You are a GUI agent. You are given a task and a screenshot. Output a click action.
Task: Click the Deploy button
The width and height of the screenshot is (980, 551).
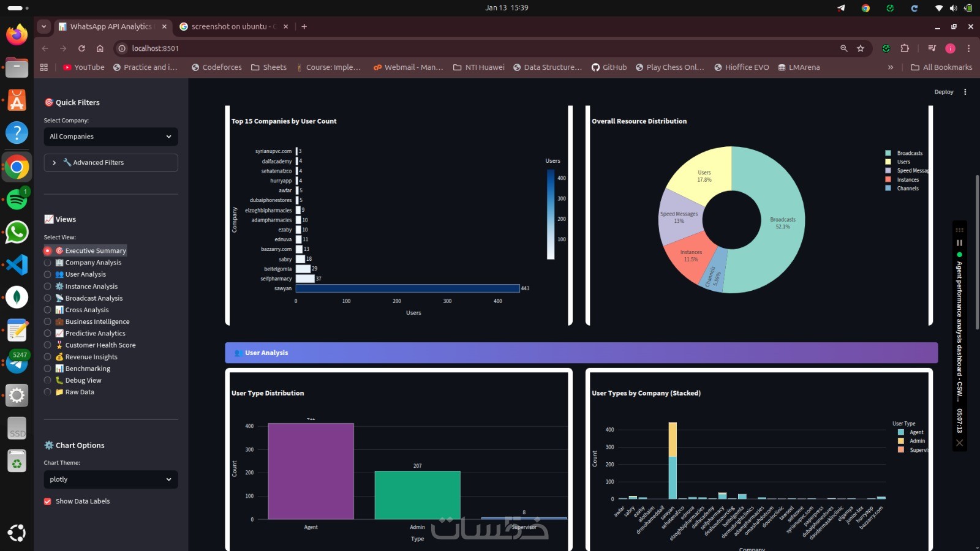click(x=944, y=92)
